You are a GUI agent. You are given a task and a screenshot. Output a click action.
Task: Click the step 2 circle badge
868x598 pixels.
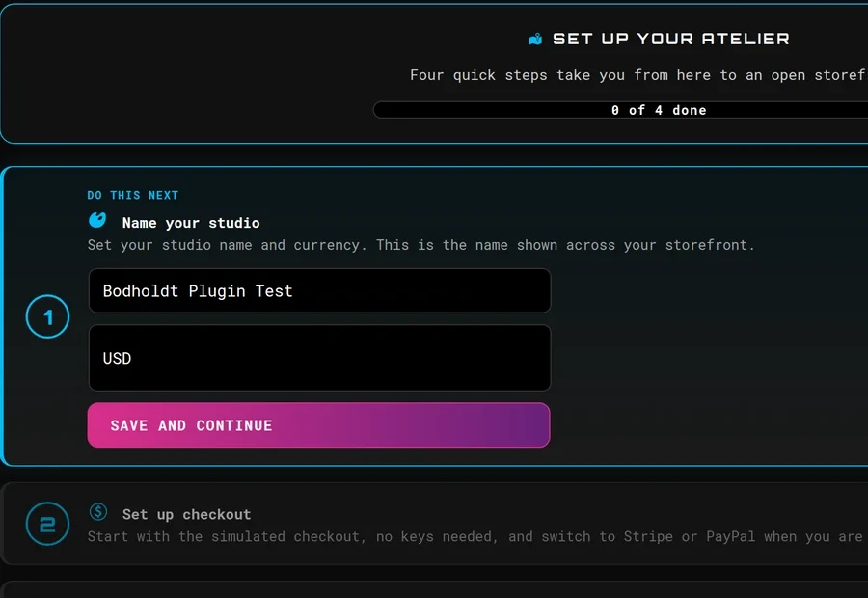[47, 524]
